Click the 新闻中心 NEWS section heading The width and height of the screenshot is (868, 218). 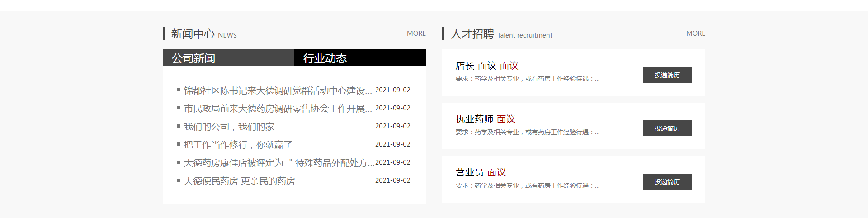tap(203, 34)
